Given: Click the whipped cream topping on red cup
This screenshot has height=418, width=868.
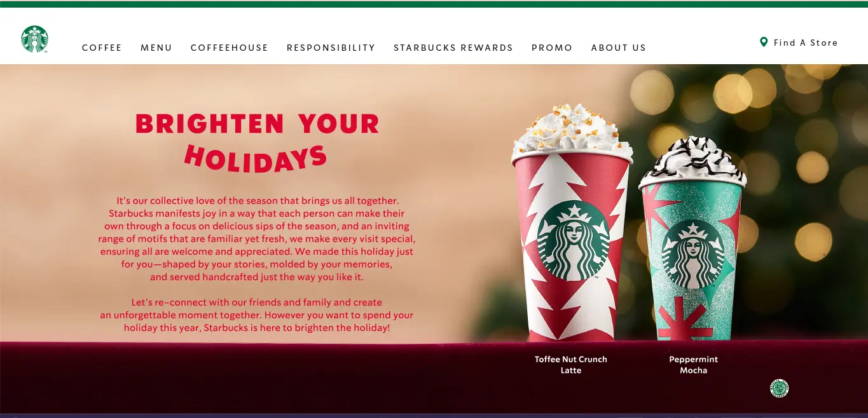Looking at the screenshot, I should tap(571, 131).
